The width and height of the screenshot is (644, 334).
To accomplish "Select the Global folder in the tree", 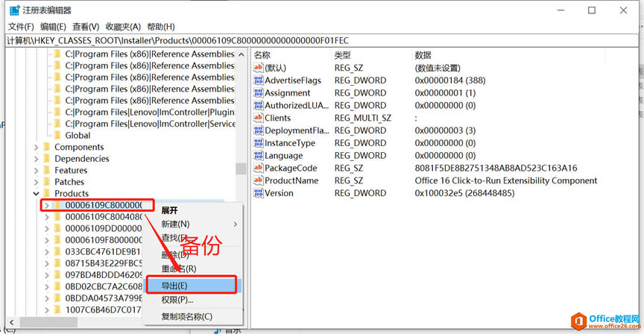I will [x=78, y=136].
